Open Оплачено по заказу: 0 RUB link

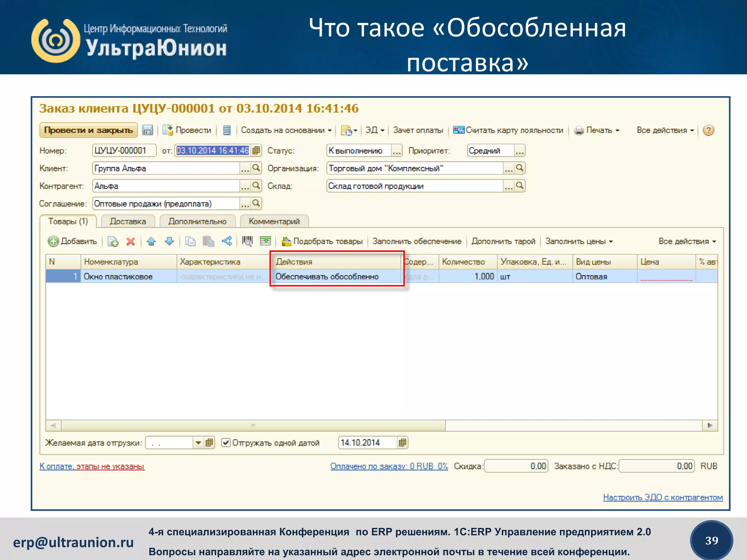[x=389, y=466]
